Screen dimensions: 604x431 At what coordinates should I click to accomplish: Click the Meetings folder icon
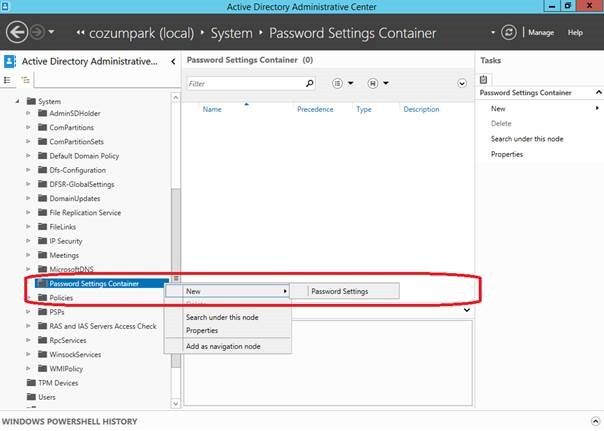click(x=42, y=255)
